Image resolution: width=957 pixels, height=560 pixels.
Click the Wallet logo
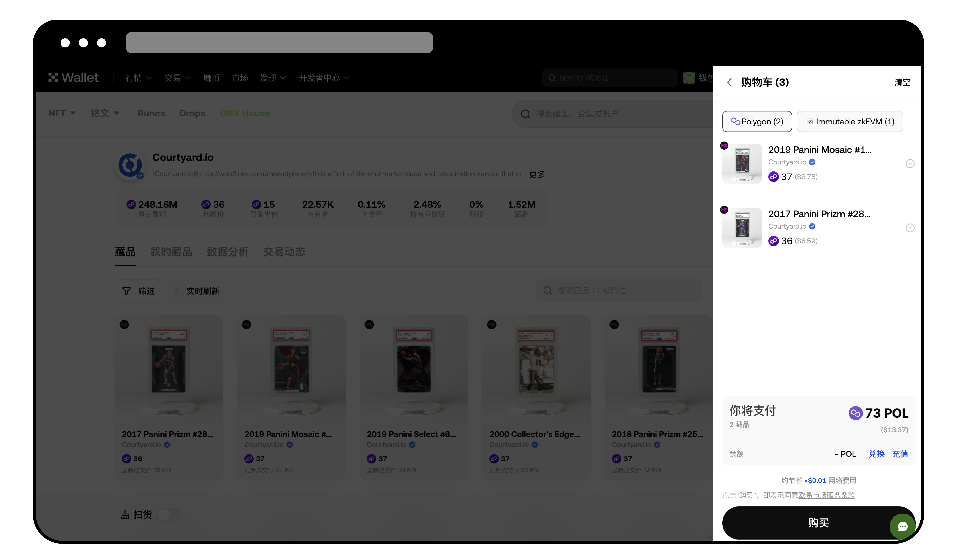pos(73,78)
